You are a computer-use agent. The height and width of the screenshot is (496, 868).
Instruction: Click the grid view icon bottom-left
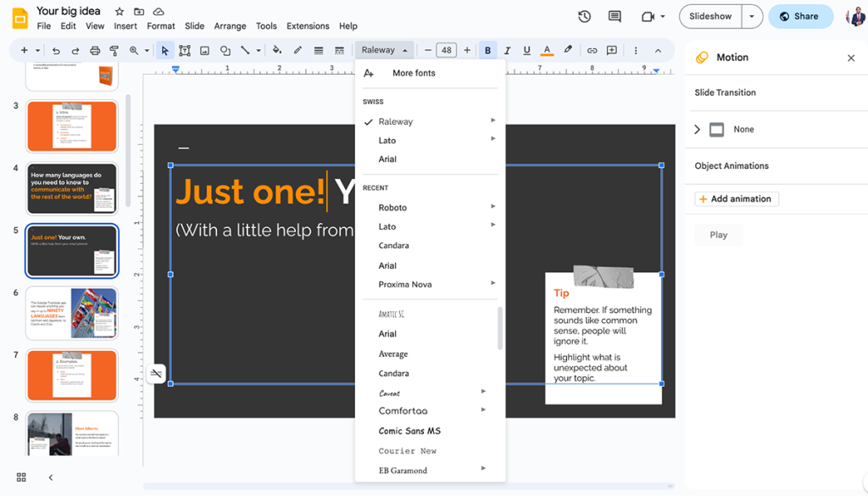point(20,477)
